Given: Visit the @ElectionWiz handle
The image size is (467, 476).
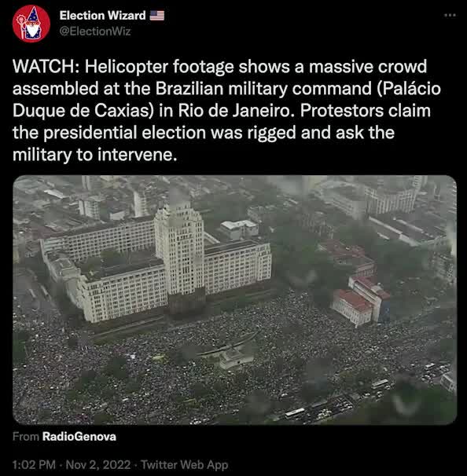Looking at the screenshot, I should pos(95,31).
